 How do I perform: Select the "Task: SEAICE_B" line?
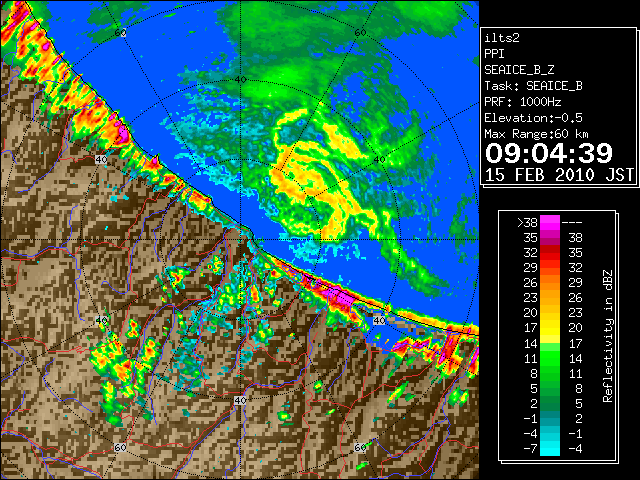[x=533, y=86]
